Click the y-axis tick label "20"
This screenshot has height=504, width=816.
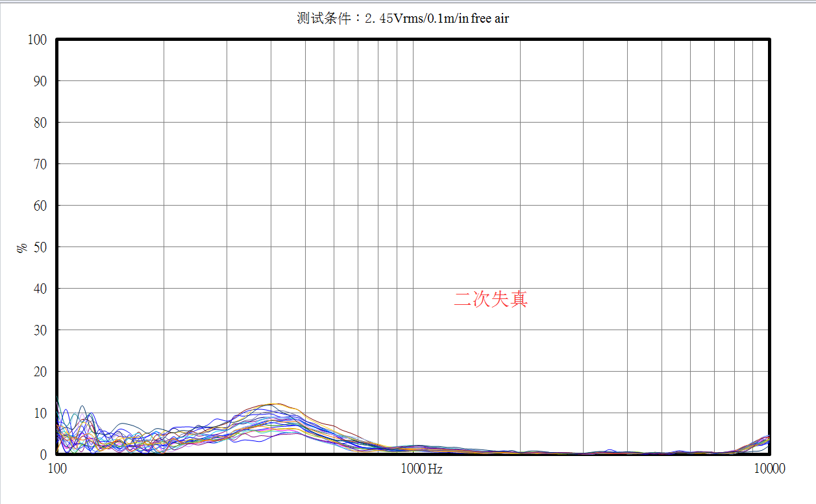pyautogui.click(x=40, y=372)
